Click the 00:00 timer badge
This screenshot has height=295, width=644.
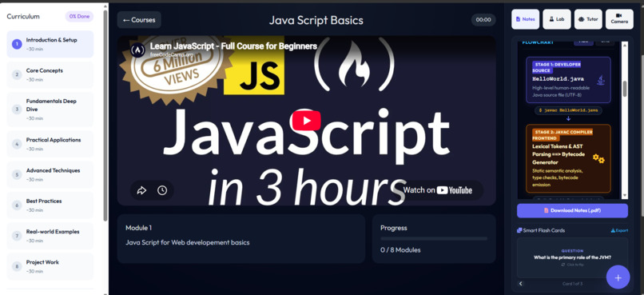(x=483, y=20)
